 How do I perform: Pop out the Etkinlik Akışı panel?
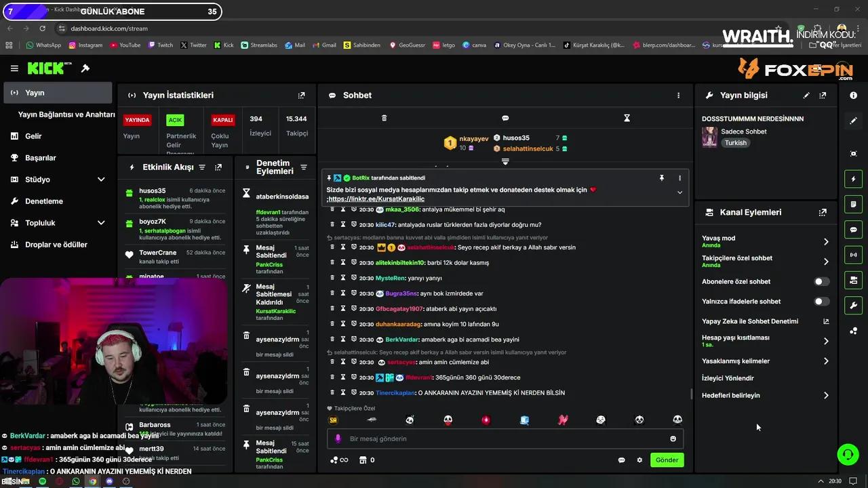218,167
